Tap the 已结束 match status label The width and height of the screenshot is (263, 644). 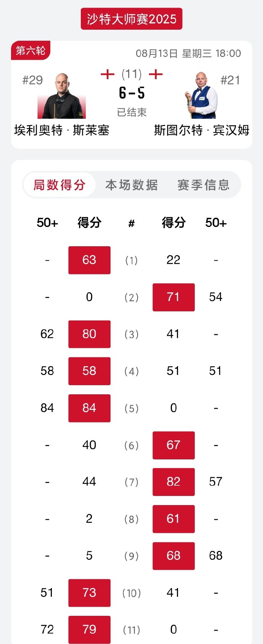coord(131,112)
